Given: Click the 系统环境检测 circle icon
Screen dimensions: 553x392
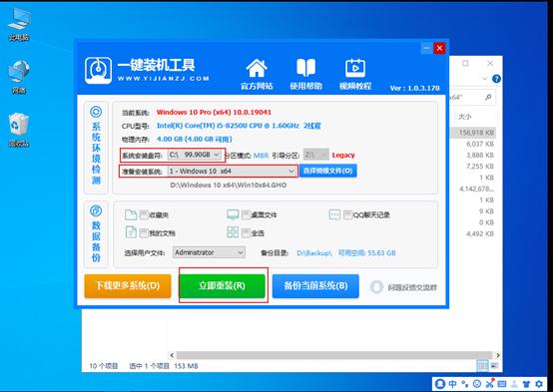Looking at the screenshot, I should pyautogui.click(x=96, y=112).
